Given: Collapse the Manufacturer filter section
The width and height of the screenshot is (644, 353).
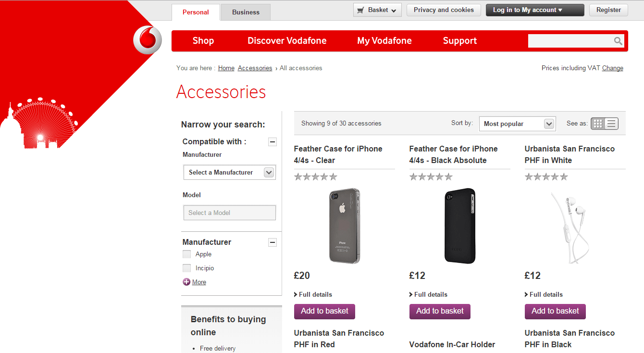Looking at the screenshot, I should (272, 242).
